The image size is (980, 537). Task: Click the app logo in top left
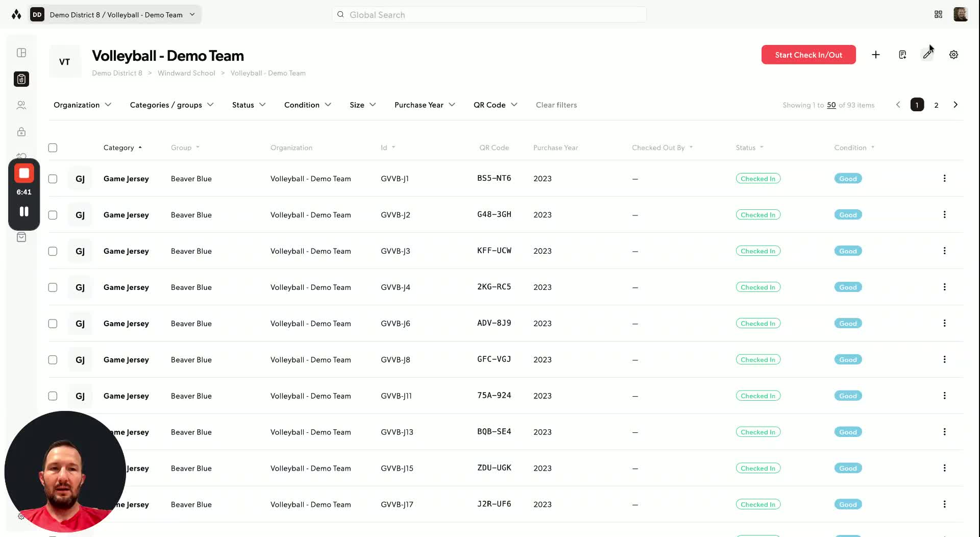(x=16, y=14)
